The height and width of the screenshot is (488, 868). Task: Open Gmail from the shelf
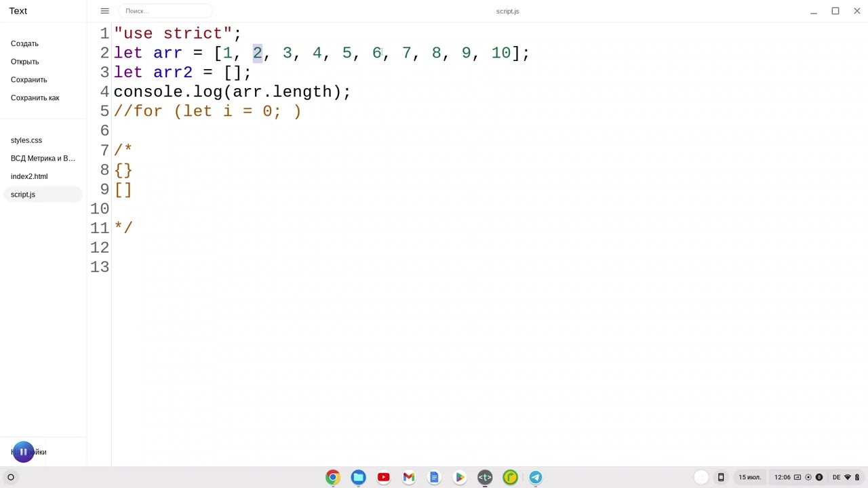pyautogui.click(x=409, y=477)
